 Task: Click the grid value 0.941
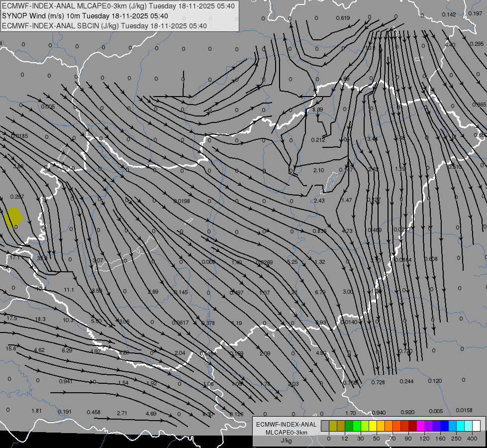click(66, 381)
